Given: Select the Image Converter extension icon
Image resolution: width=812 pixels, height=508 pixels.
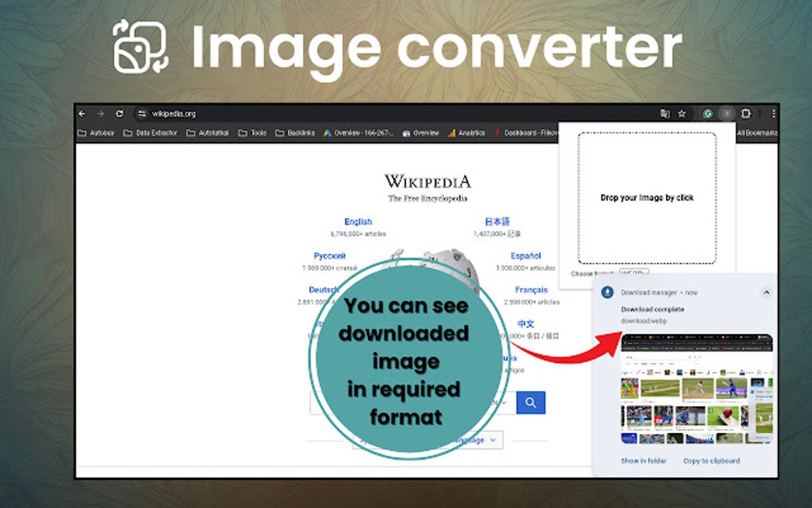Looking at the screenshot, I should (x=707, y=113).
